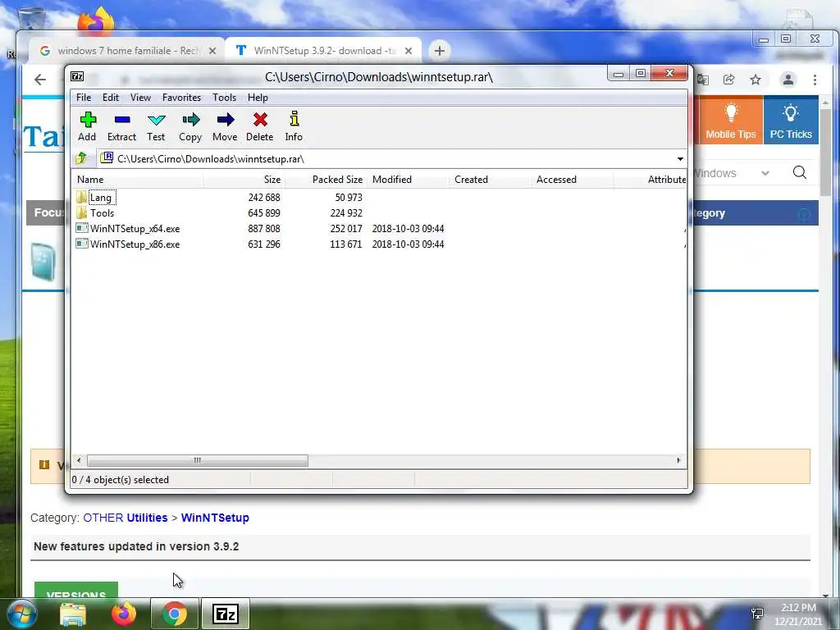Expand the Windows platform dropdown on website
The height and width of the screenshot is (630, 840).
coord(765,173)
